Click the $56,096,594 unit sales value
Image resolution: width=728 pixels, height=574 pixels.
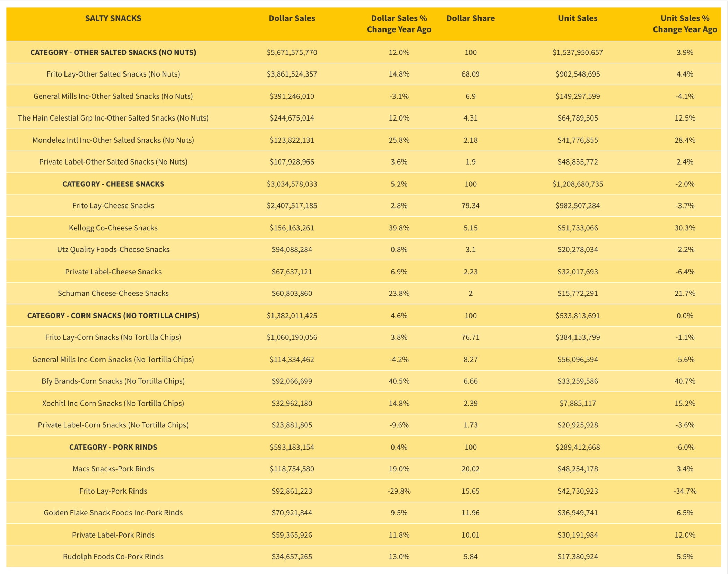pos(578,360)
